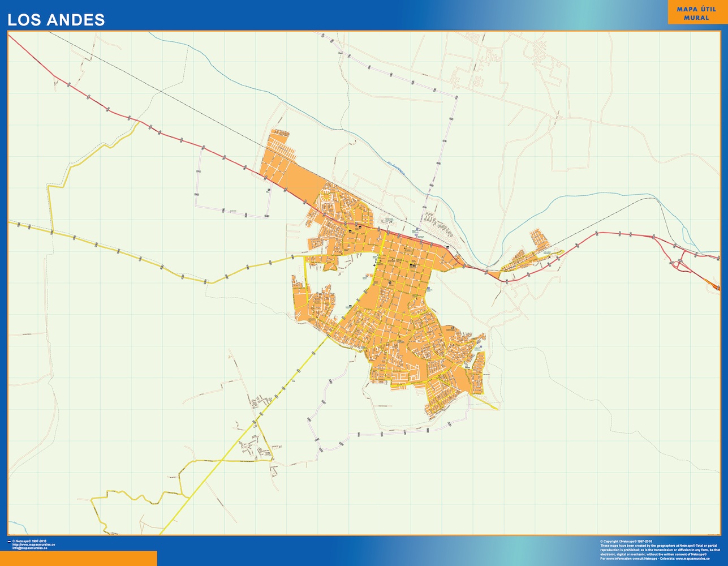Click the black icon at downtown's northeast highway corner

(x=447, y=247)
